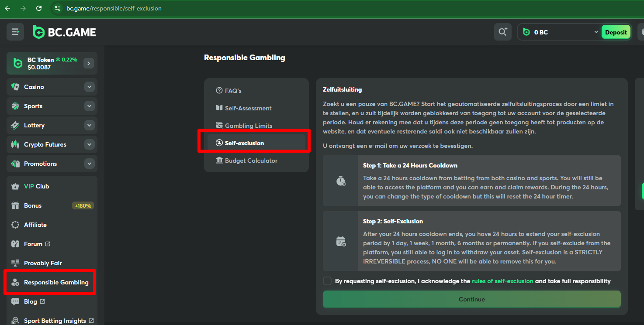
Task: Expand the Casino section chevron
Action: coord(90,87)
